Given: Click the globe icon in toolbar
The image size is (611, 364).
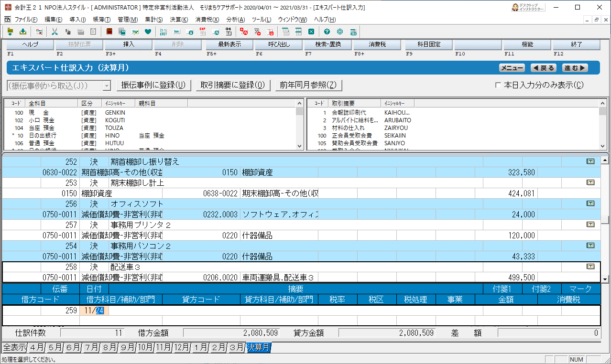Looking at the screenshot, I should point(340,32).
